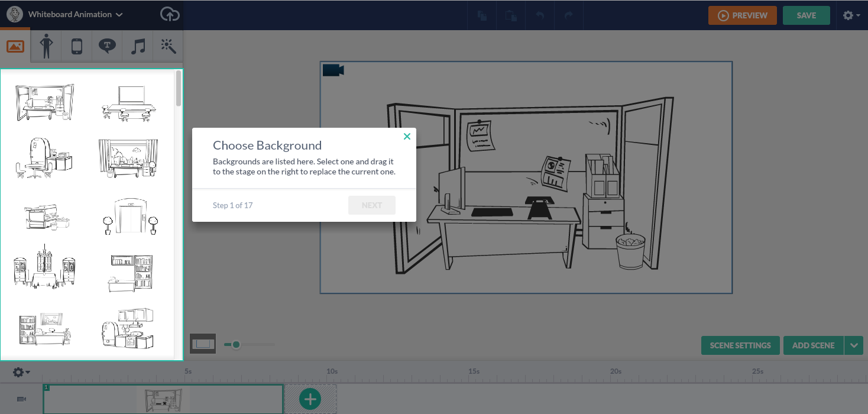Select scene 1 in the timeline
Screen dimensions: 868x414
coord(163,399)
